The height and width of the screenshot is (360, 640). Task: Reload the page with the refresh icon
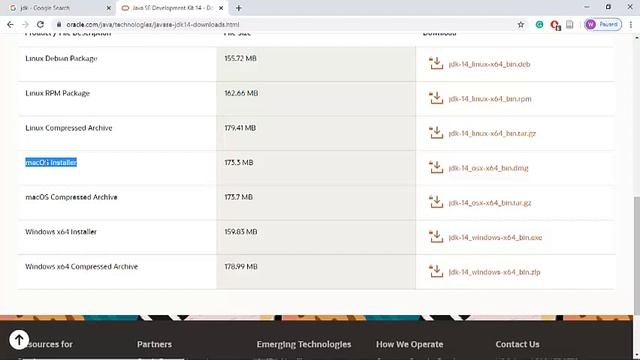click(x=40, y=24)
